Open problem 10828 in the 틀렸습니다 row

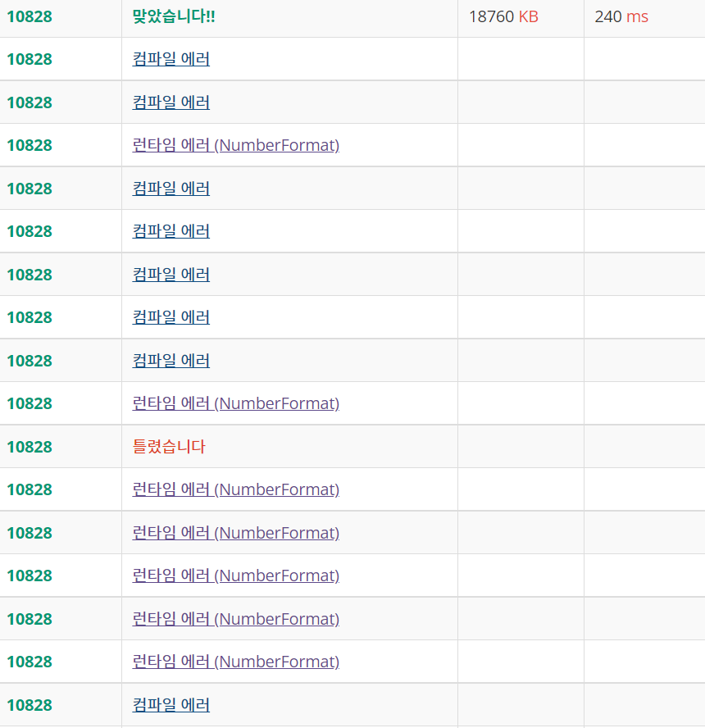[30, 447]
